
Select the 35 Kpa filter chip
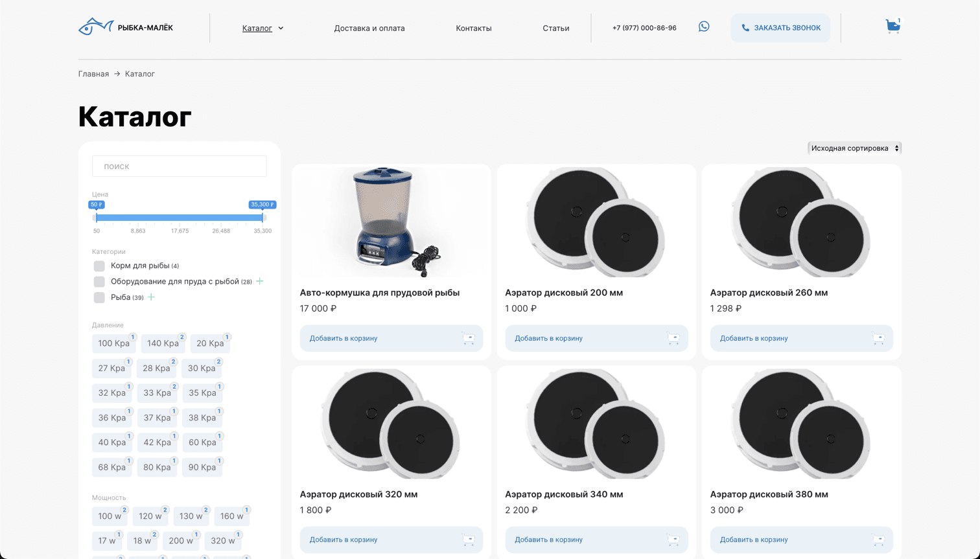[x=202, y=393]
